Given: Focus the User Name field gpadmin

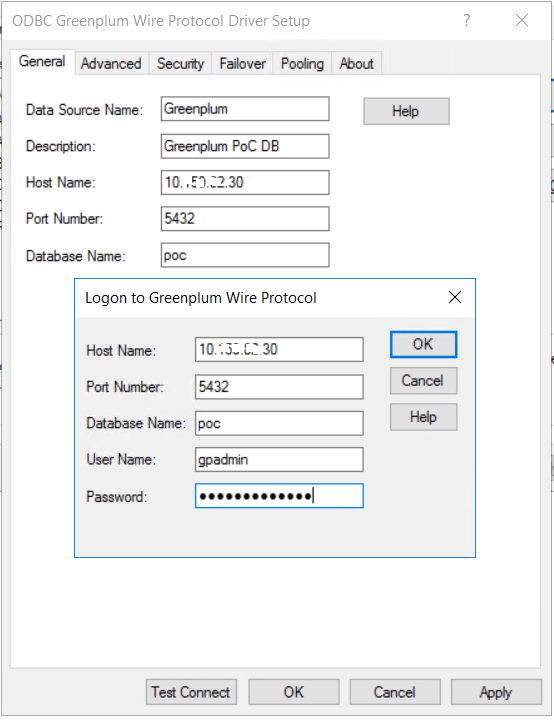Looking at the screenshot, I should click(279, 460).
